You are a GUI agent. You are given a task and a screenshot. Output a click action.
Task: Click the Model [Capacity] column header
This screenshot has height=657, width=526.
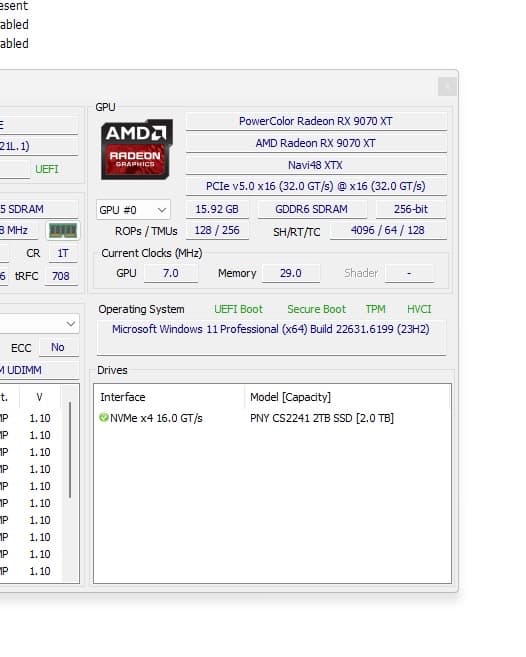click(x=347, y=397)
